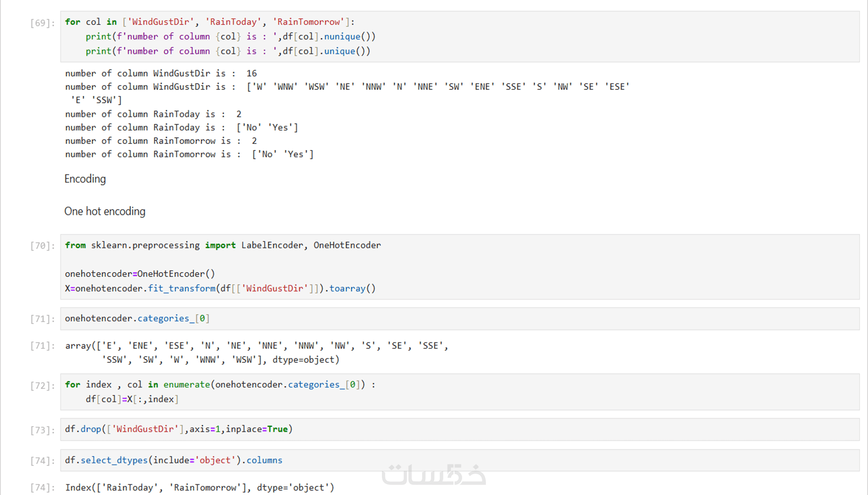The width and height of the screenshot is (868, 495).
Task: Select the [73] cell prompt
Action: [x=42, y=430]
